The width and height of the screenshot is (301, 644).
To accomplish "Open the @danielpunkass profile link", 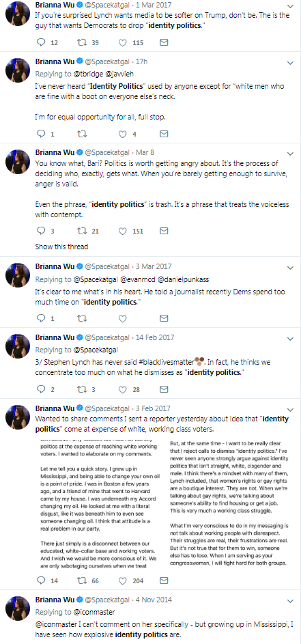I will 187,279.
